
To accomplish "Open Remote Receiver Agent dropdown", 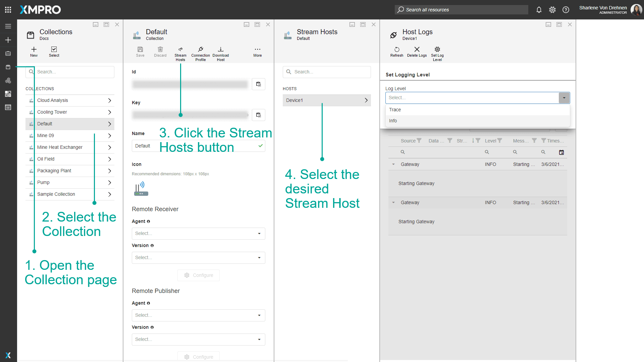I will point(198,234).
